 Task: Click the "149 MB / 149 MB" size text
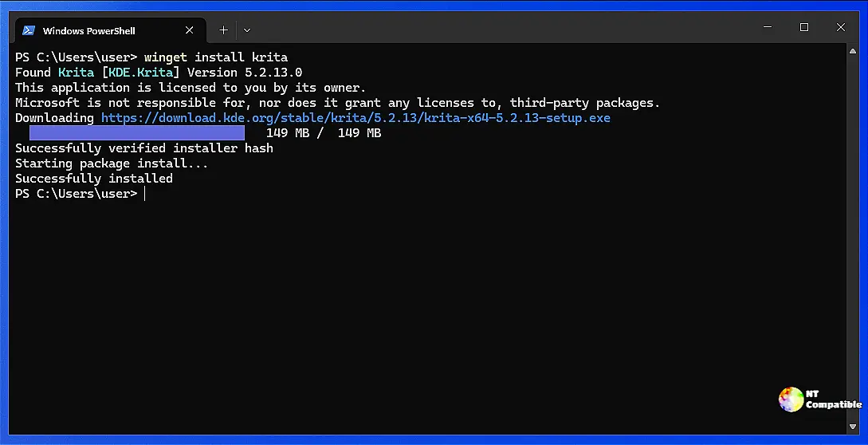[x=324, y=133]
